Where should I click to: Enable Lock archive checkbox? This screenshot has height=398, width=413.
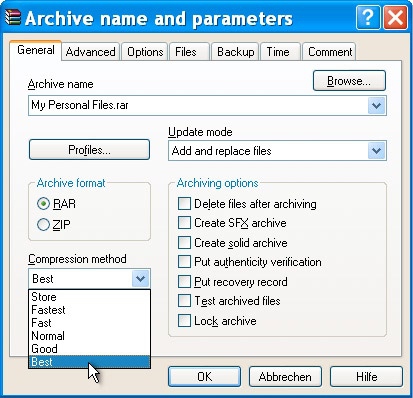184,321
